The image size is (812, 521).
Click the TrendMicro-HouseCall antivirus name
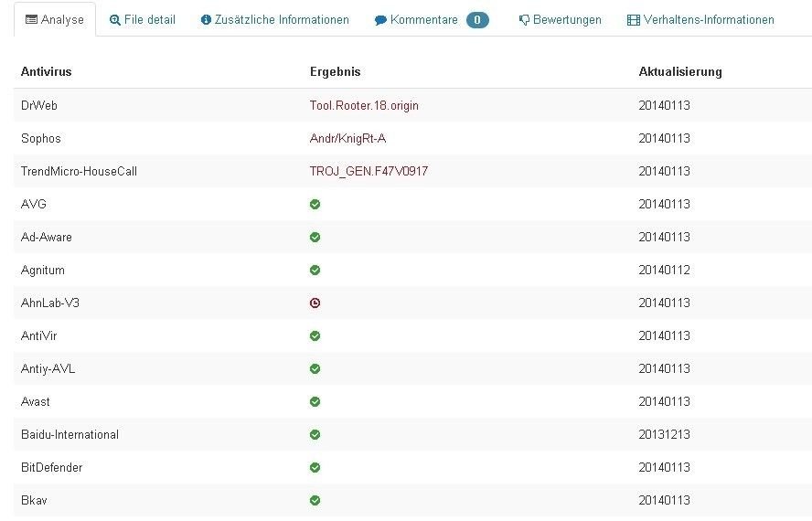(x=79, y=172)
